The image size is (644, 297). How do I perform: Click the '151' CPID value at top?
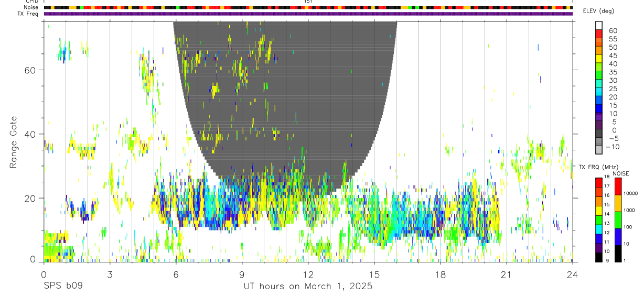click(308, 2)
